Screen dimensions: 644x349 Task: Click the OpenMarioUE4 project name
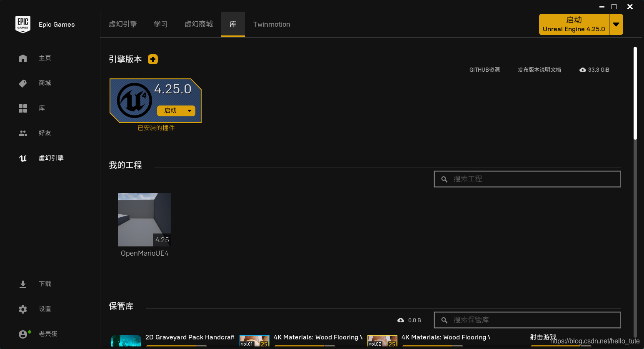pyautogui.click(x=145, y=253)
